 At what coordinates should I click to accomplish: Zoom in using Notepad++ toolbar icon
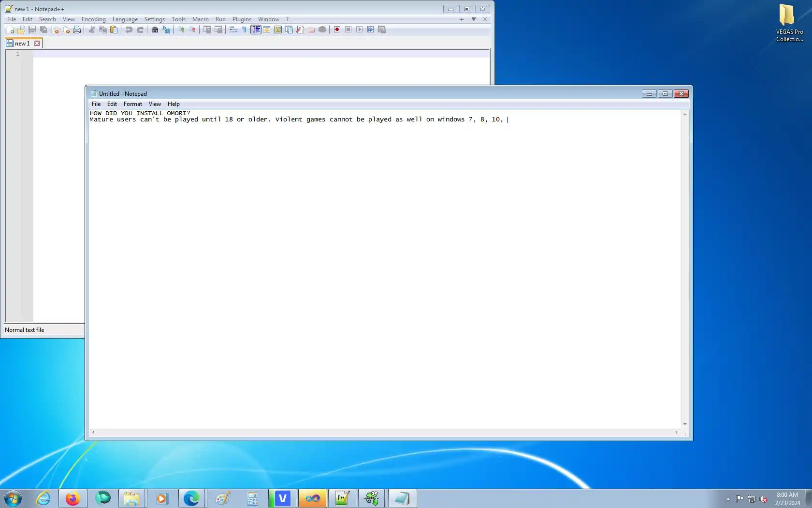tap(181, 30)
